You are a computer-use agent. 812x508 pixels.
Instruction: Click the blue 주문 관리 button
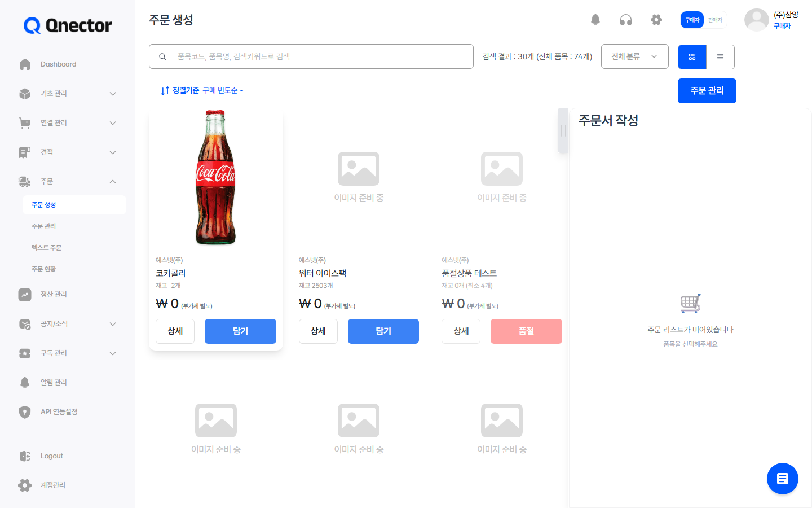tap(707, 91)
